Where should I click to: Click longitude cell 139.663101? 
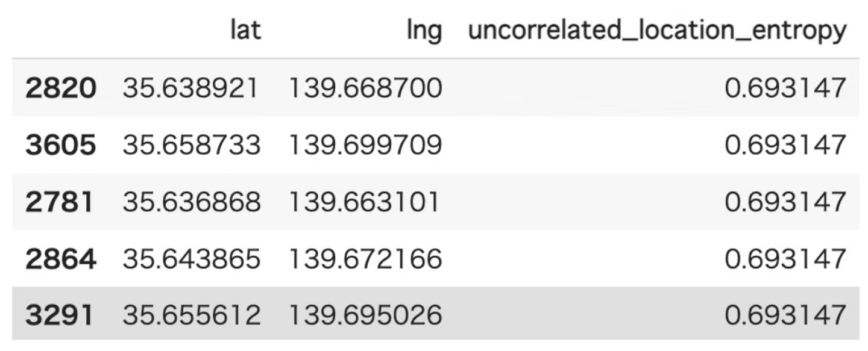(x=364, y=202)
